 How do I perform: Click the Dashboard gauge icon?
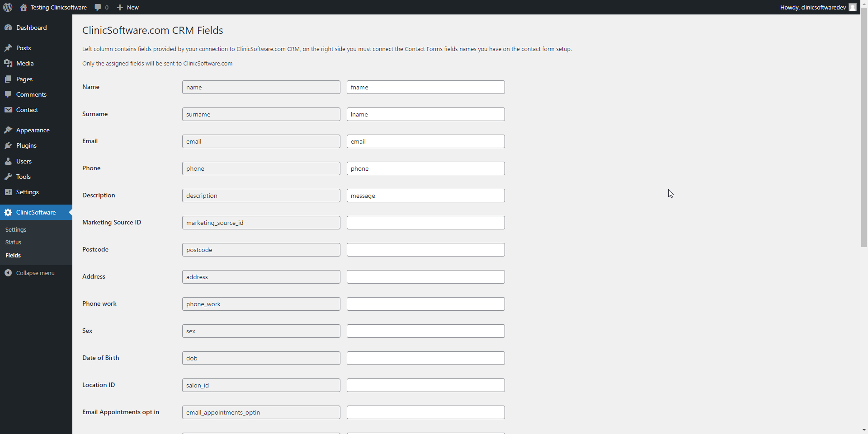pyautogui.click(x=8, y=28)
